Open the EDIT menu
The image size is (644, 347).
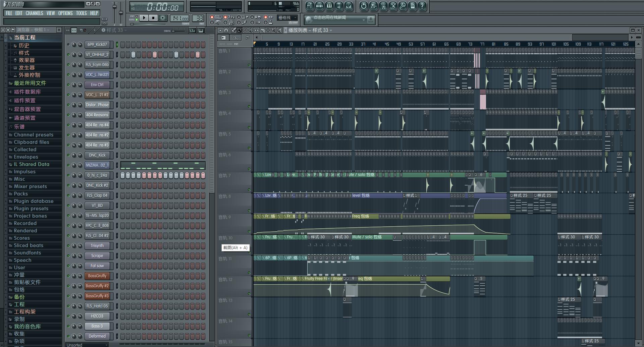click(x=19, y=13)
